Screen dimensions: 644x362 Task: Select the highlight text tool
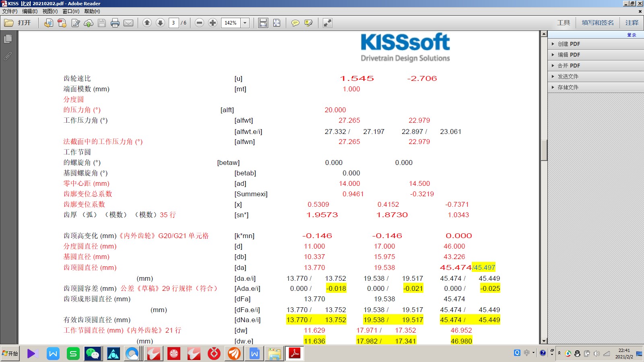[x=309, y=23]
